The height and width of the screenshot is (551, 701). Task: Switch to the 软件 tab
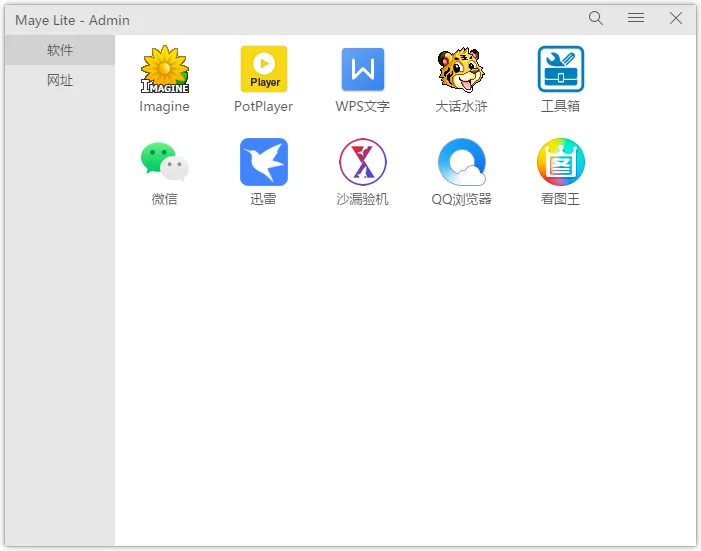coord(60,50)
